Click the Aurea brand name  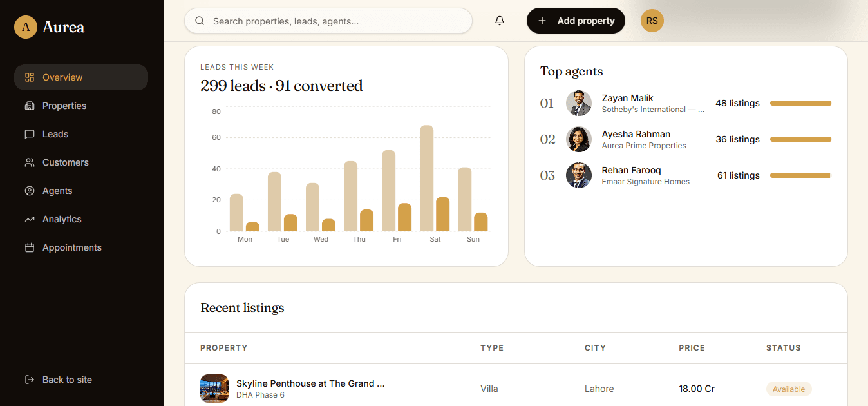click(x=63, y=27)
